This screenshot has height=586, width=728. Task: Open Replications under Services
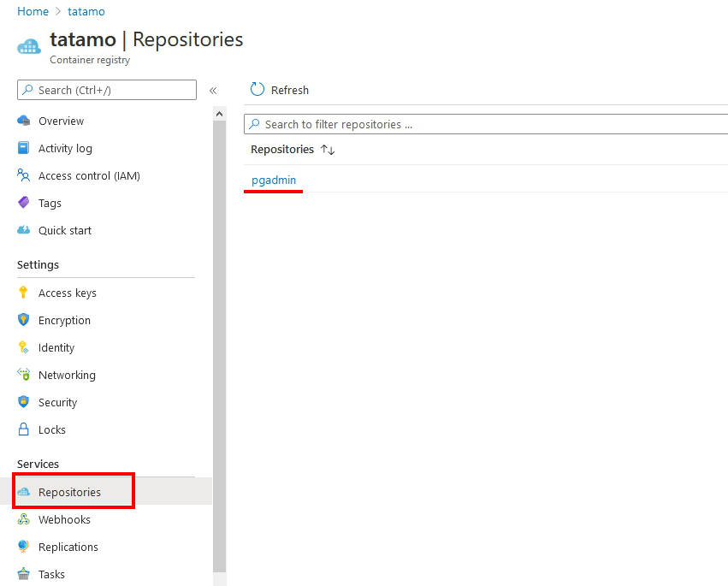(68, 547)
